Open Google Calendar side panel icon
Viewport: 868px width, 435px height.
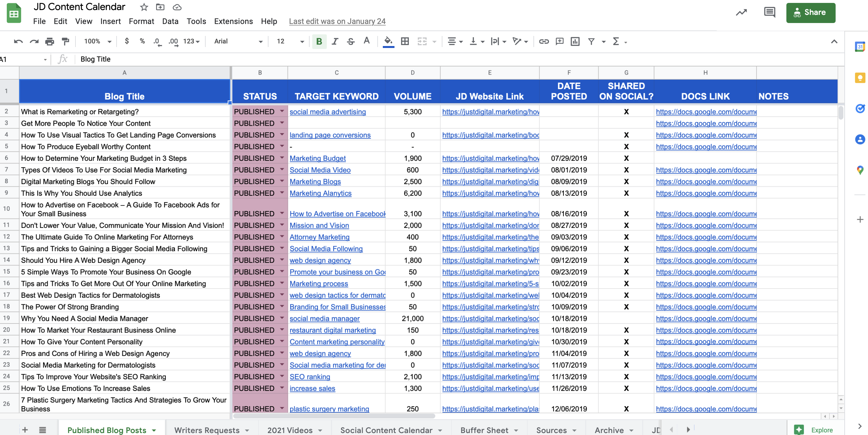tap(860, 47)
